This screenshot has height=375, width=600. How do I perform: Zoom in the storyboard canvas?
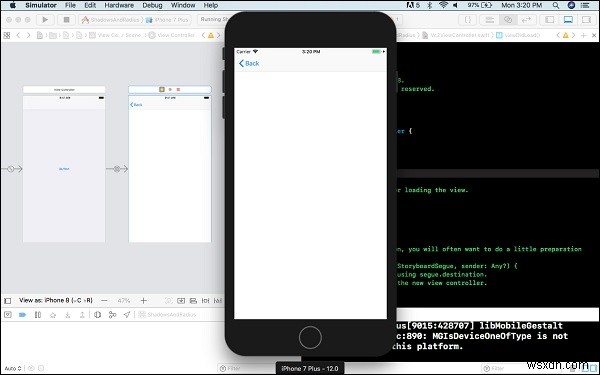pyautogui.click(x=143, y=301)
